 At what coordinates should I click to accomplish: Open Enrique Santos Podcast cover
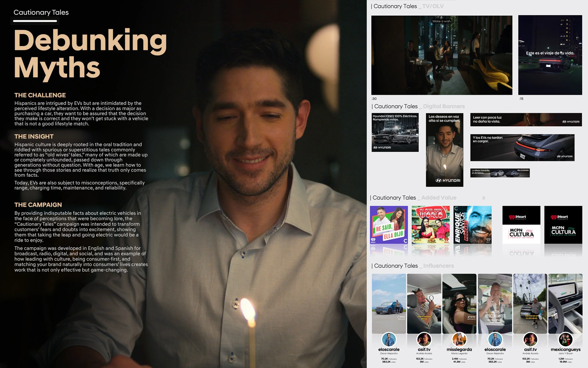click(x=472, y=225)
